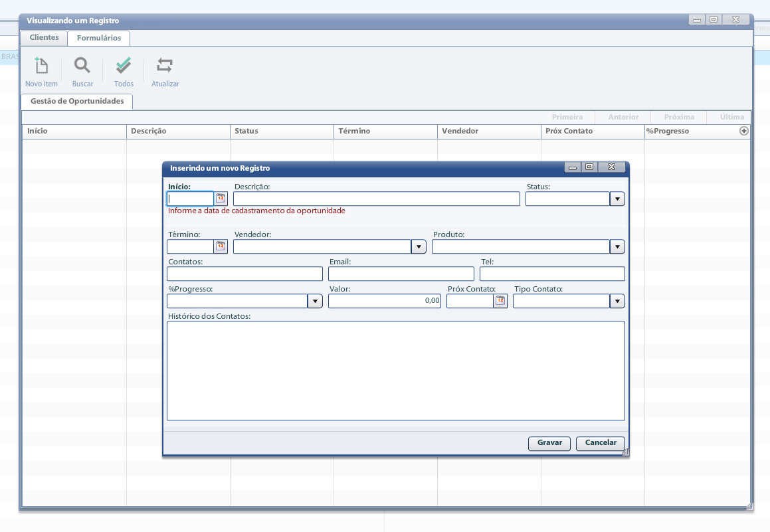Open the Próx Contato calendar picker
Image resolution: width=770 pixels, height=532 pixels.
click(500, 301)
